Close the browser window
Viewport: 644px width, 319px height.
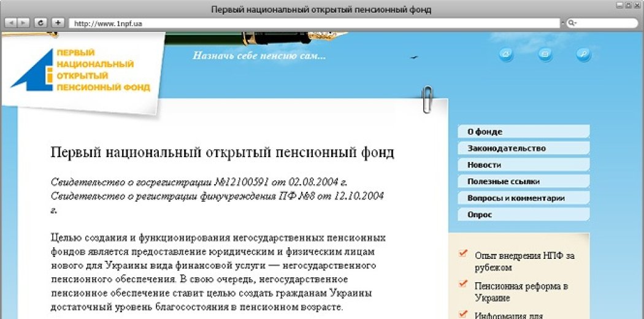click(636, 6)
